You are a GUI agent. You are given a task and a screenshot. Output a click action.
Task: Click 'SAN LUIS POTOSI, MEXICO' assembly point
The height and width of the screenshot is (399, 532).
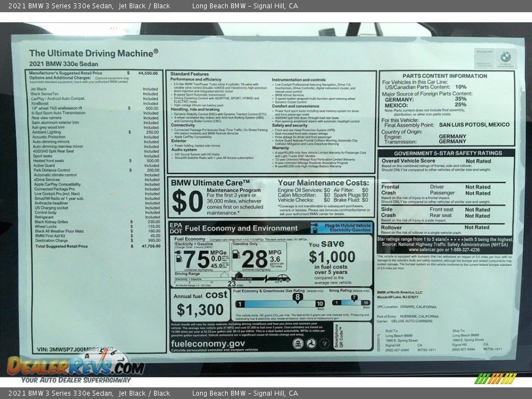[x=474, y=125]
